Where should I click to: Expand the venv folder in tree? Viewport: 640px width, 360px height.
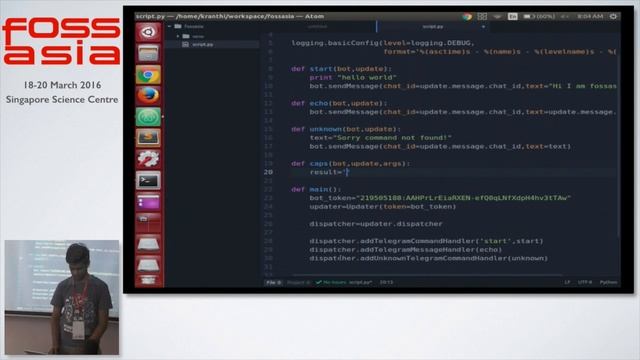point(178,36)
